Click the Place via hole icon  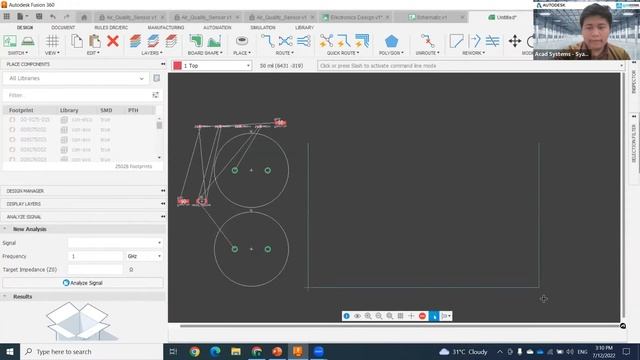coord(242,41)
